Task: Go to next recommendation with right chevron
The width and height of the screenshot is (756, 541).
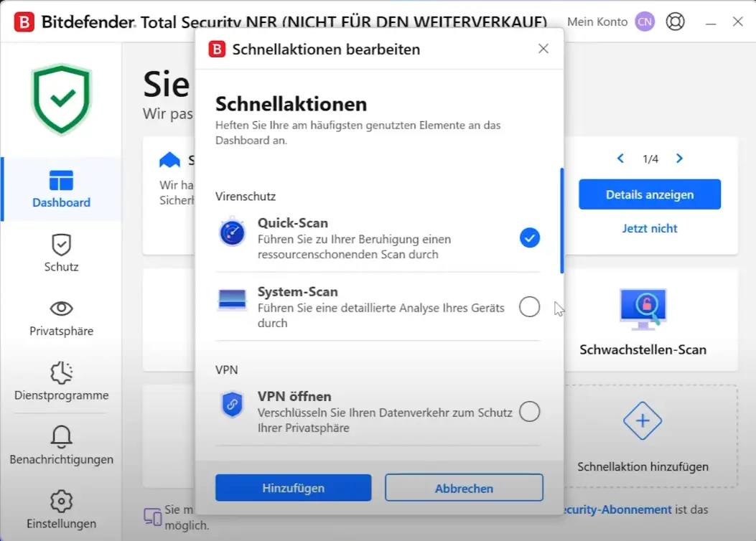Action: pos(679,159)
